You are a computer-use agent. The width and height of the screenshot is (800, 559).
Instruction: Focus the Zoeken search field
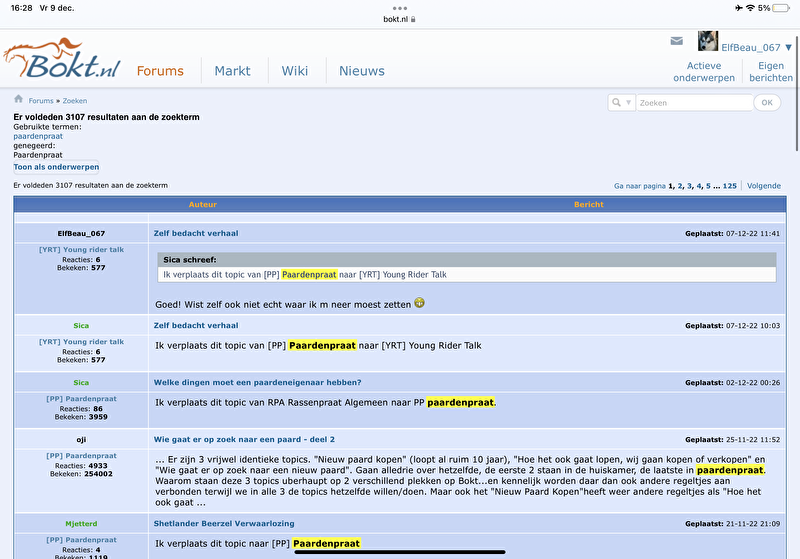click(694, 103)
